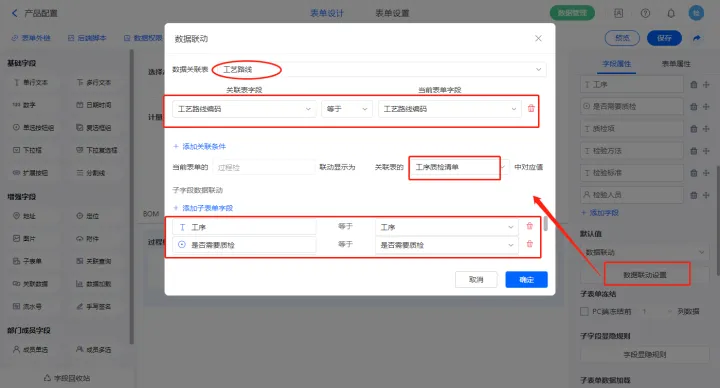Pick the 数字 field type
Viewport: 720px width, 388px height.
[x=24, y=105]
